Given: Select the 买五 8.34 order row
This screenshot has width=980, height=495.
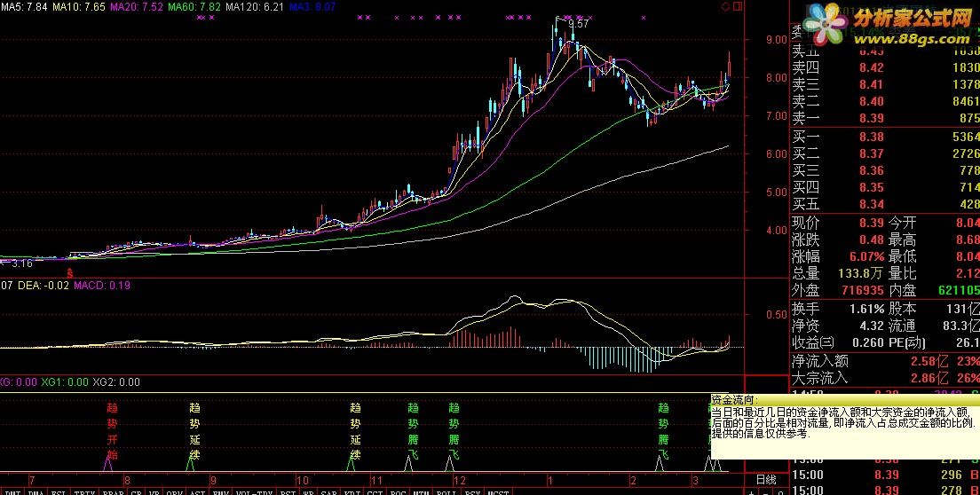Looking at the screenshot, I should tap(885, 204).
